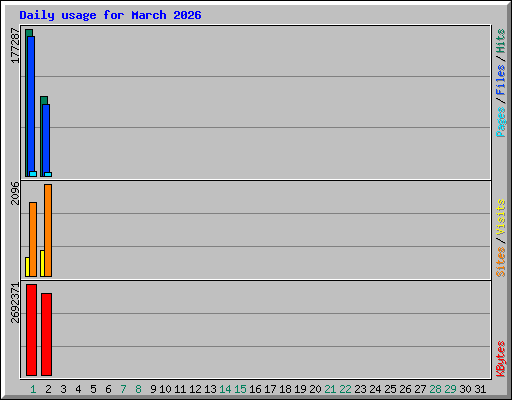
Task: Click day 12 on the x-axis
Action: (x=195, y=389)
